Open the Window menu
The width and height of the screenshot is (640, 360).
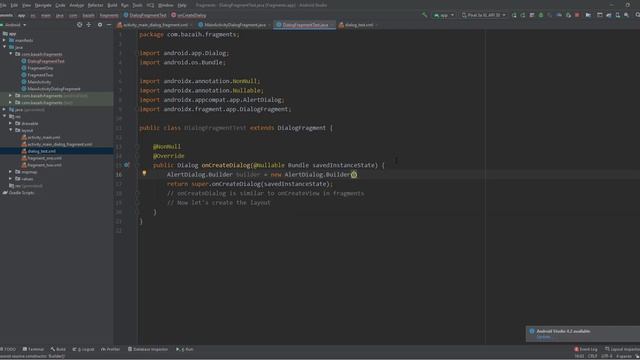166,5
